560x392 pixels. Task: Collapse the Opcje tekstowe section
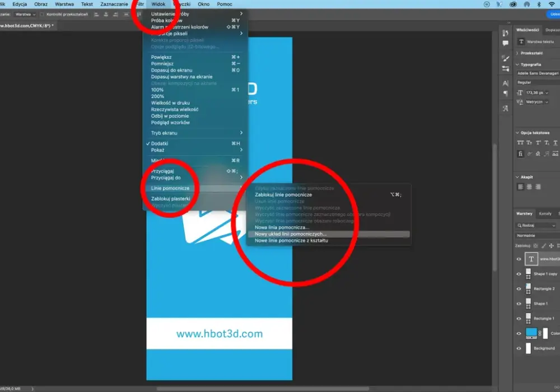coord(517,133)
